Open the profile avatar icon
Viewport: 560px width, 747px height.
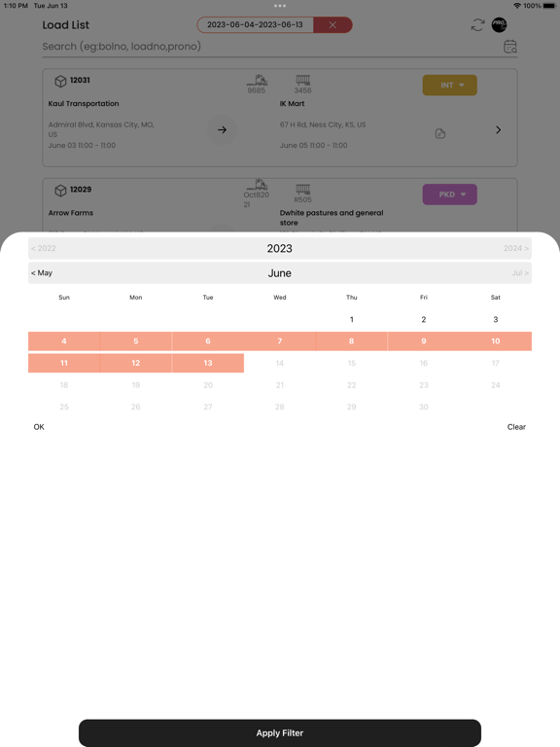(499, 24)
